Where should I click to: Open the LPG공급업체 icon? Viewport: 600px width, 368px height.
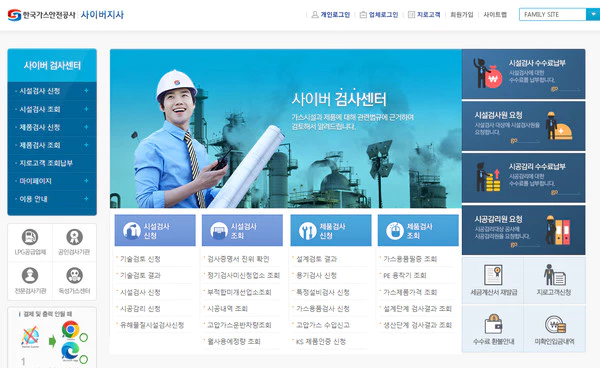coord(30,237)
